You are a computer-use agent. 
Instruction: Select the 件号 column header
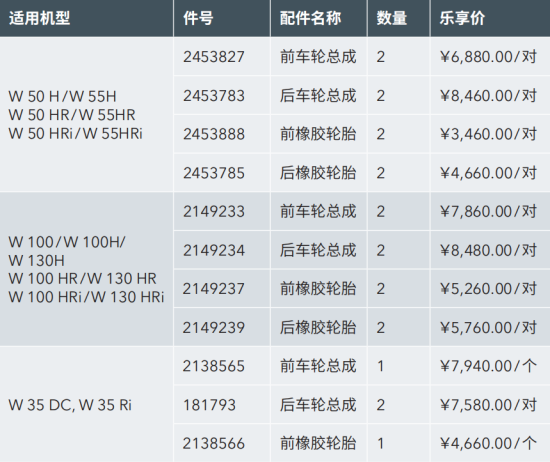click(x=198, y=18)
